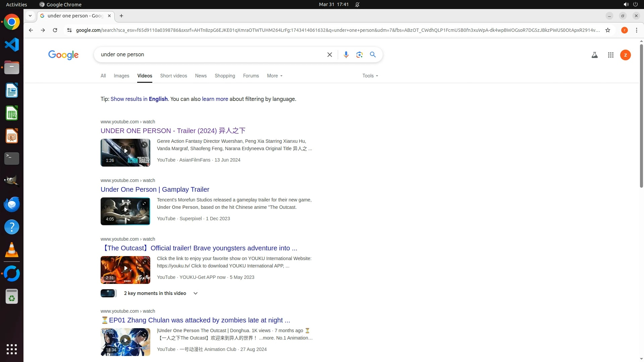Switch to the Images tab

[121, 76]
